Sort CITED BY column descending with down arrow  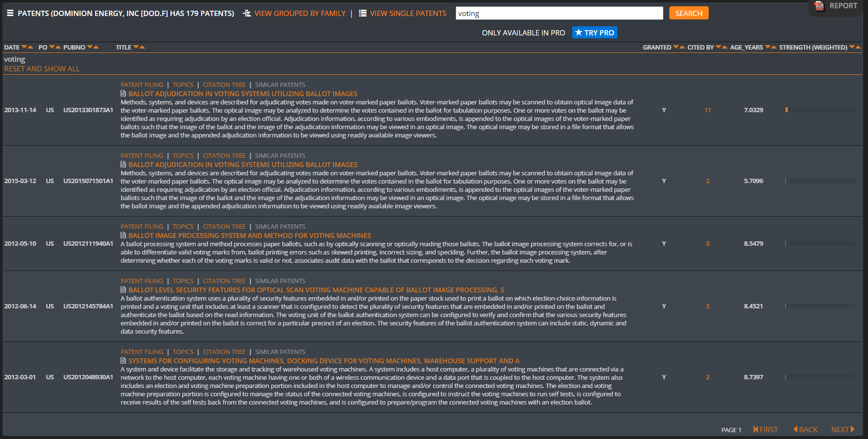pyautogui.click(x=718, y=47)
